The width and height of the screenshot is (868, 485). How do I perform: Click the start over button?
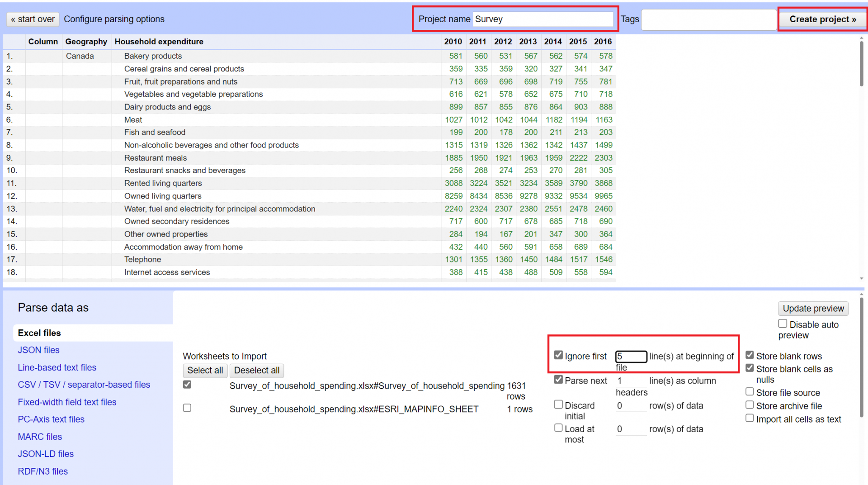coord(32,19)
